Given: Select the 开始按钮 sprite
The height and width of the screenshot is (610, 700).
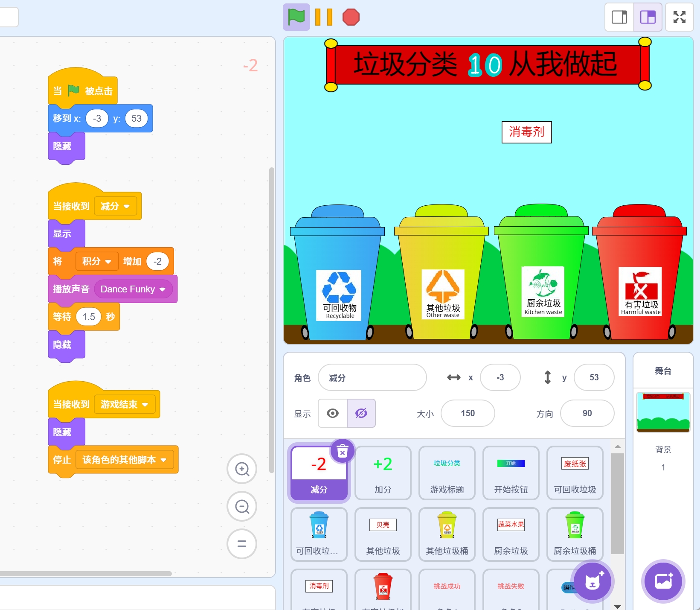Looking at the screenshot, I should pyautogui.click(x=511, y=473).
